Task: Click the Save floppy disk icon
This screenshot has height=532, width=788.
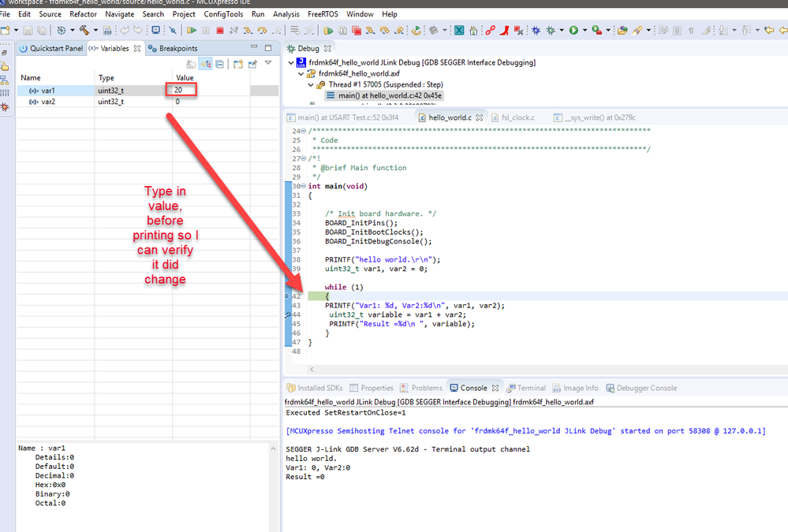Action: pos(28,31)
